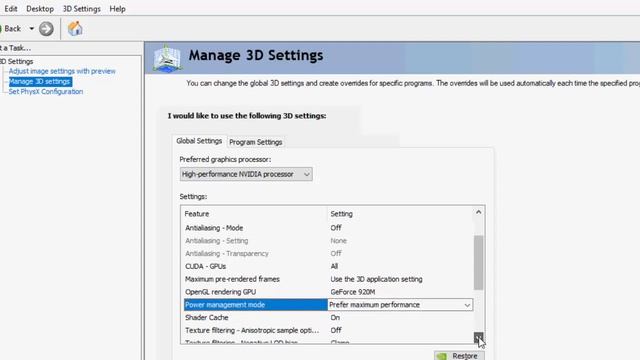Select the CUDA - GPUs row
The width and height of the screenshot is (640, 360).
point(328,266)
